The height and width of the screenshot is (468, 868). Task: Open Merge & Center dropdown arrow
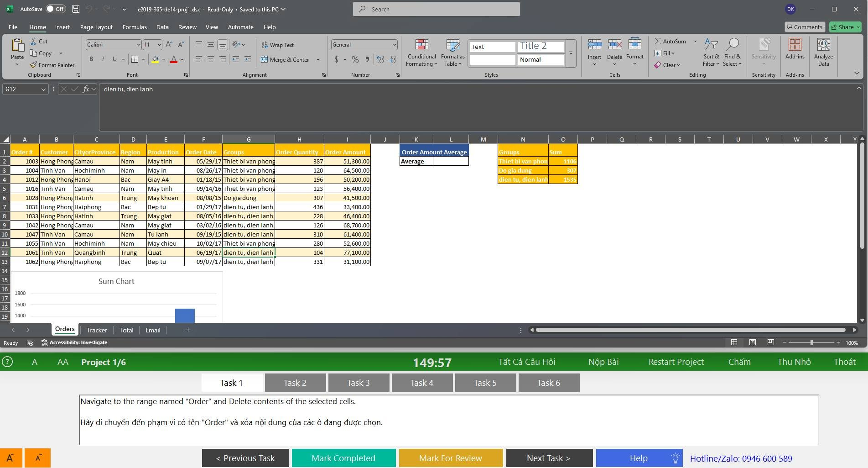[x=318, y=59]
